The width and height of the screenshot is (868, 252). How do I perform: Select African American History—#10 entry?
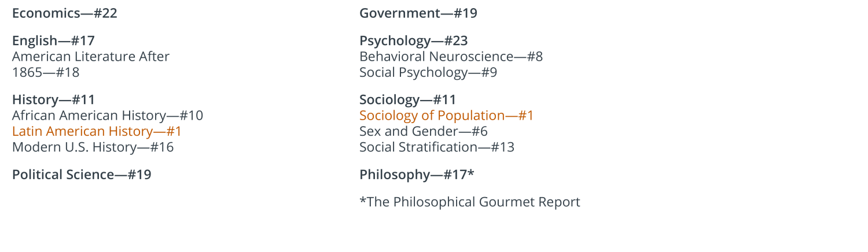[x=108, y=115]
